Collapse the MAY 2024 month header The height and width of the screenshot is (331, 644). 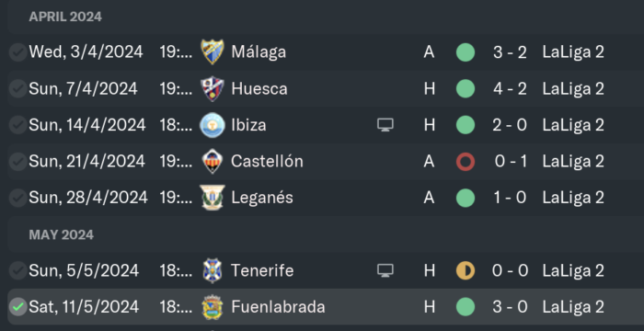pyautogui.click(x=62, y=234)
